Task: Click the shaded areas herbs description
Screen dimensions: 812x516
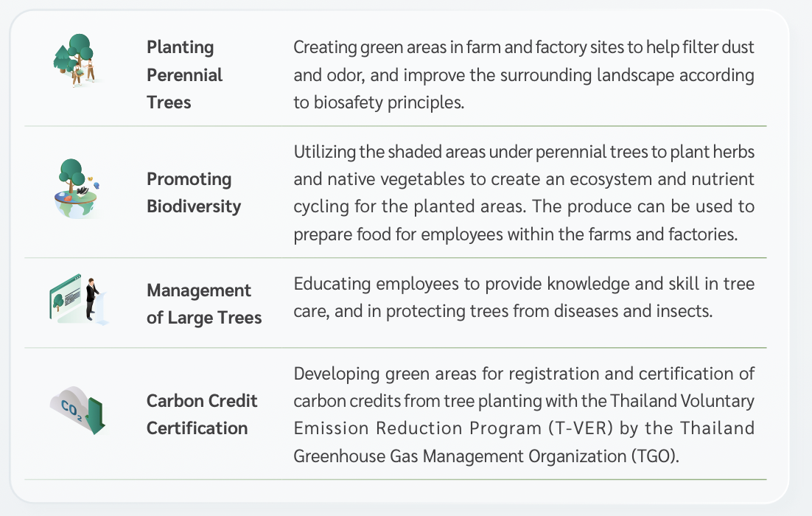Action: click(x=524, y=192)
